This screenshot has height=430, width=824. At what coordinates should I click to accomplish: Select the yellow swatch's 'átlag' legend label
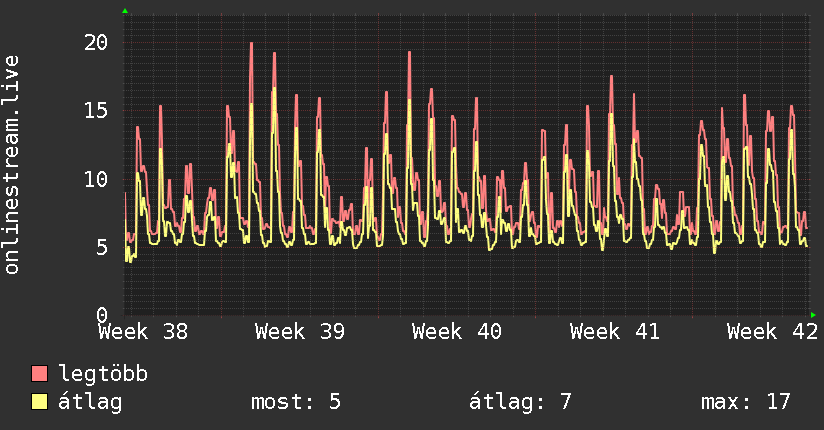tap(90, 402)
